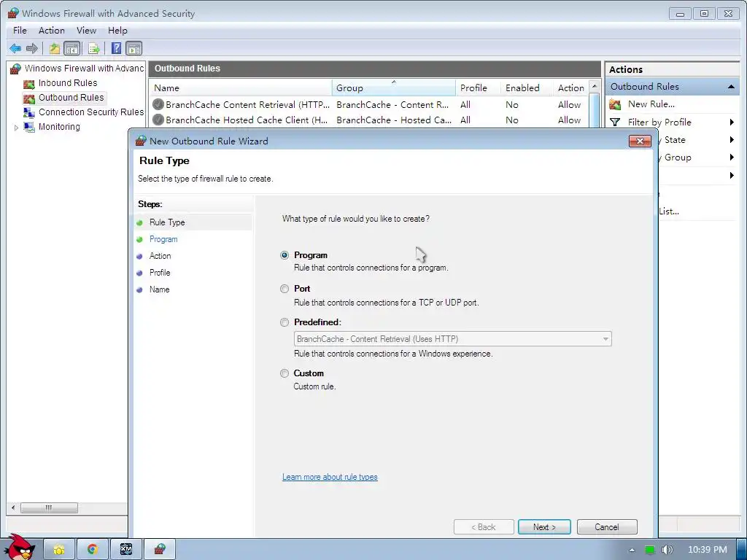
Task: Select BranchCache Hosted Cache Client rule row
Action: [369, 120]
